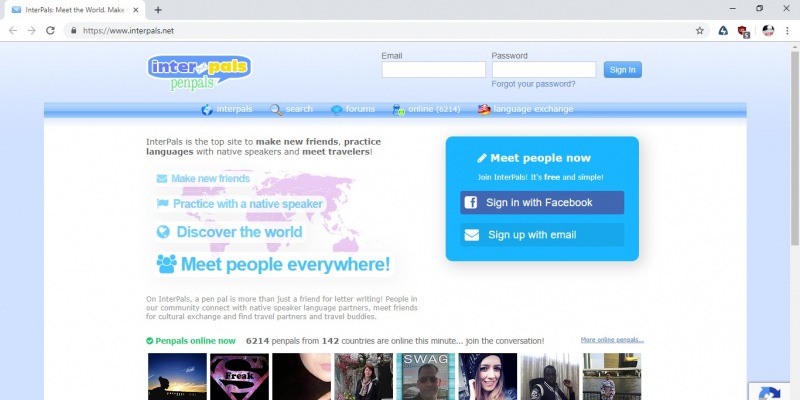Select the InterPals browser tab
The image size is (800, 400).
click(75, 10)
